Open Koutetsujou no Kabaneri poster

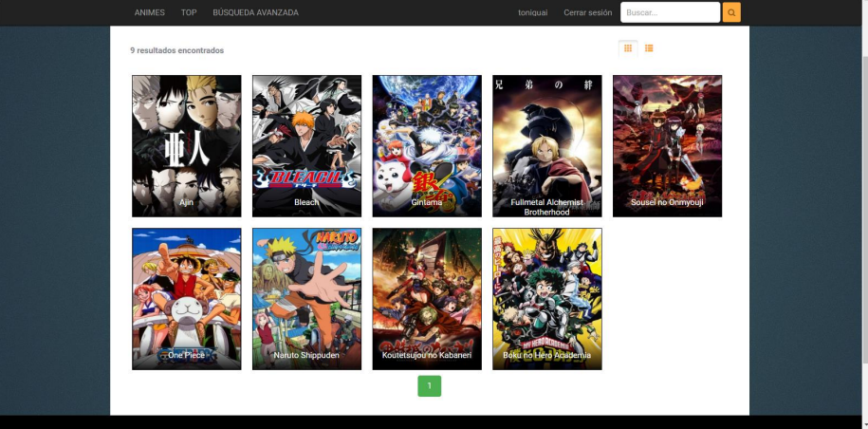(x=427, y=299)
